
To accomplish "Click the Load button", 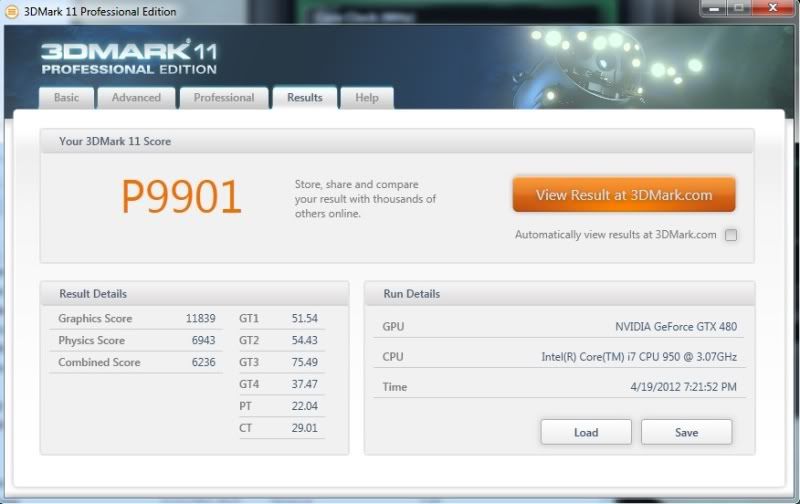I will [x=586, y=432].
